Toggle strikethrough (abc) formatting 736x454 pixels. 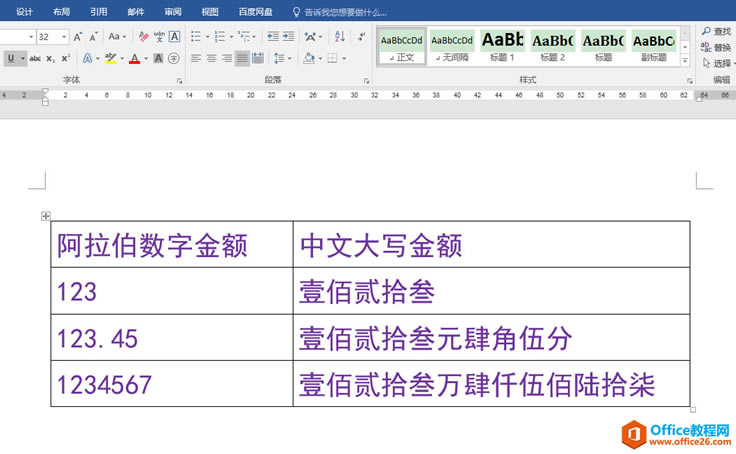tap(35, 58)
